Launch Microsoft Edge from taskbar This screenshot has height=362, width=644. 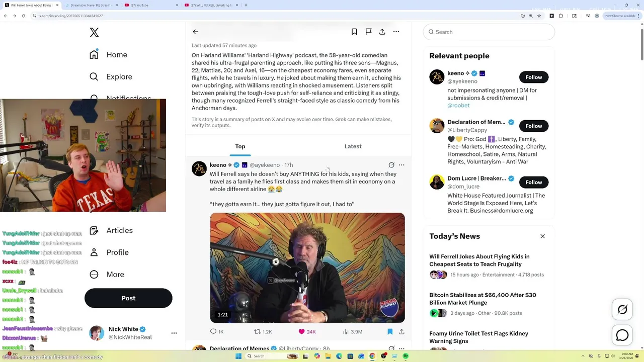(339, 356)
